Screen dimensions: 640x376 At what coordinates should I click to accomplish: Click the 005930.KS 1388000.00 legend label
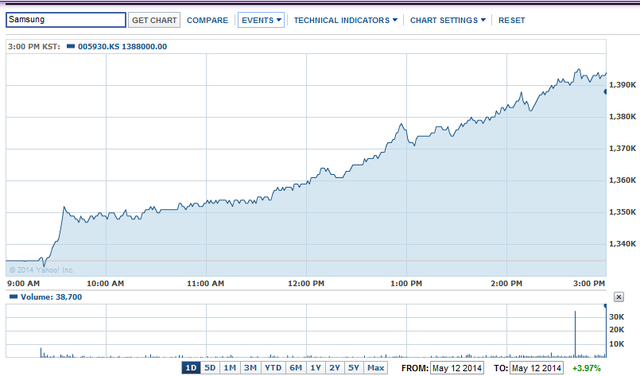pos(122,47)
